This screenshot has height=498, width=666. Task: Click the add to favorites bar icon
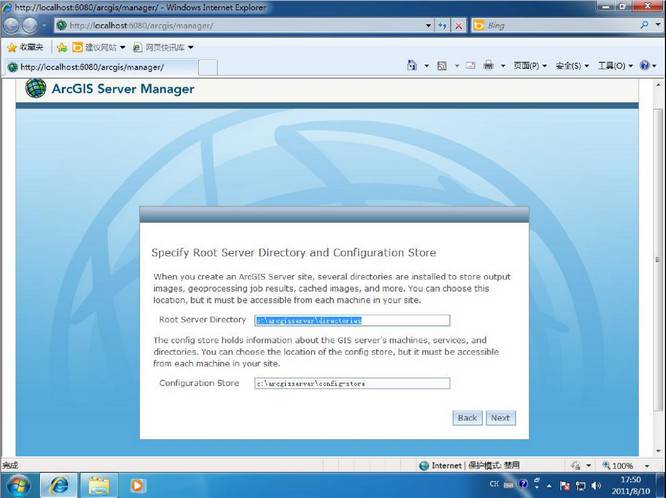pos(62,47)
